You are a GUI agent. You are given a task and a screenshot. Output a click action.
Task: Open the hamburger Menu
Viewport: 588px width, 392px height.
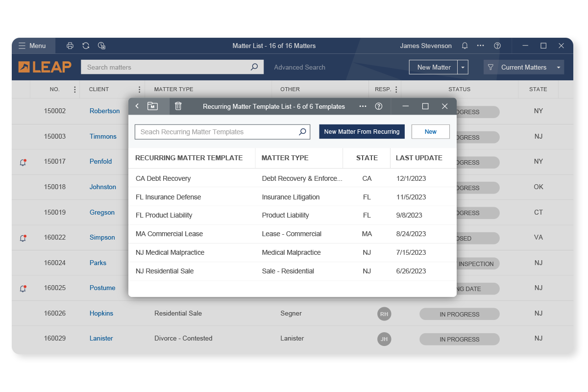point(23,46)
